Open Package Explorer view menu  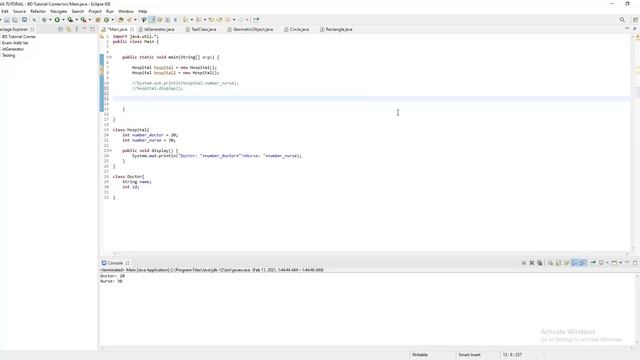pos(76,29)
